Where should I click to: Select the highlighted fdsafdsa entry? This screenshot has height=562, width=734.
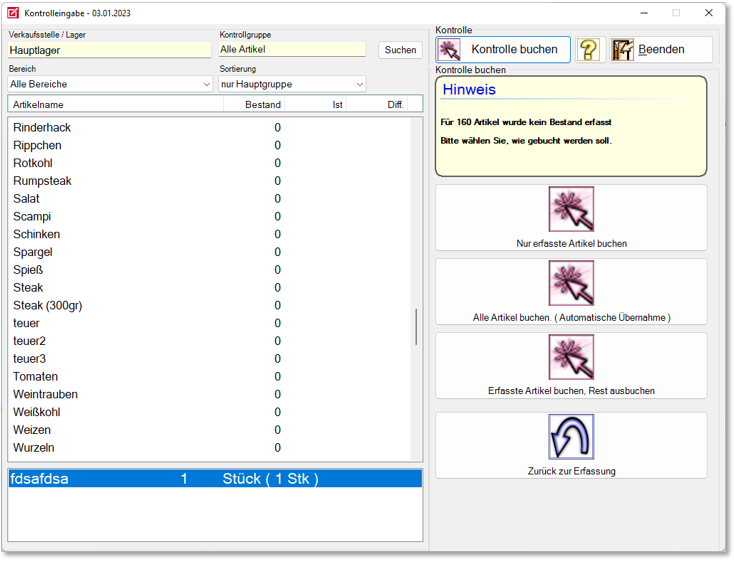215,478
